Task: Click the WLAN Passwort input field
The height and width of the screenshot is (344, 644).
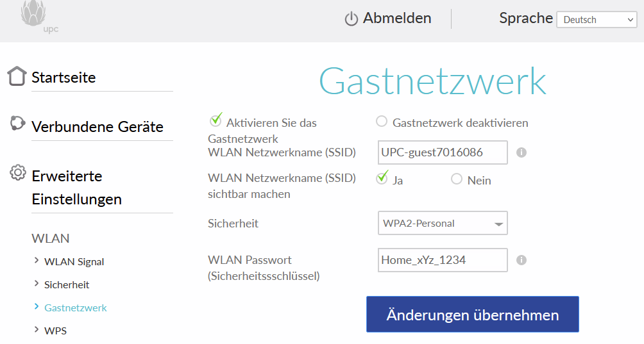Action: point(443,260)
